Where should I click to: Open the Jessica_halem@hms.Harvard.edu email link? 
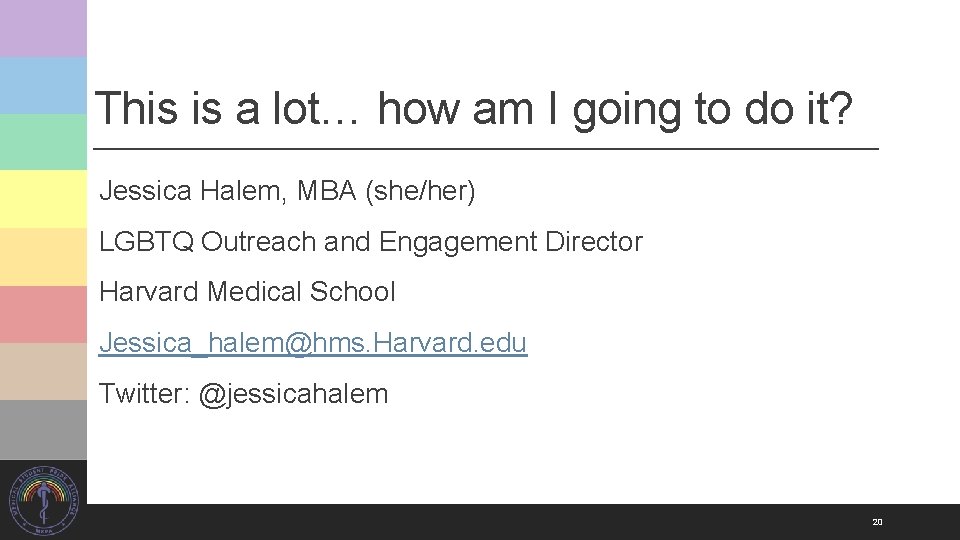click(313, 343)
